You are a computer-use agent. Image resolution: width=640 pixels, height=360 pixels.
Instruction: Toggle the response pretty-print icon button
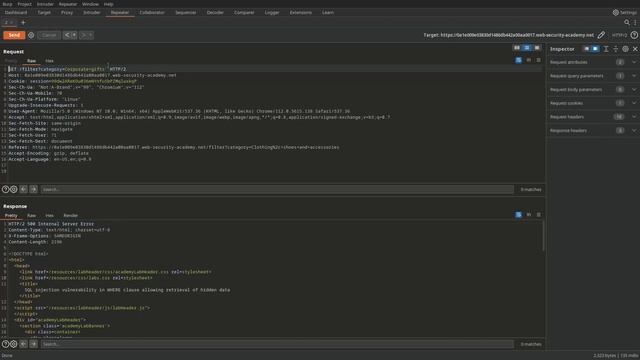(518, 215)
